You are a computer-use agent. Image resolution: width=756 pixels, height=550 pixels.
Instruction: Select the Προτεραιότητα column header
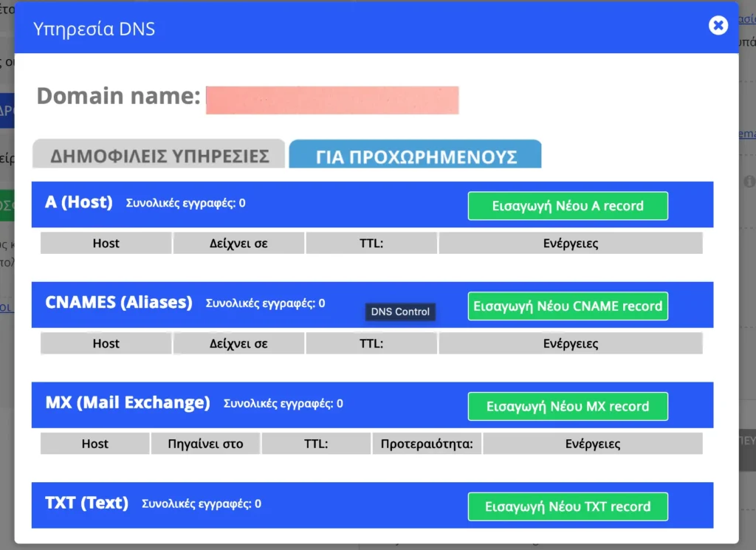427,444
